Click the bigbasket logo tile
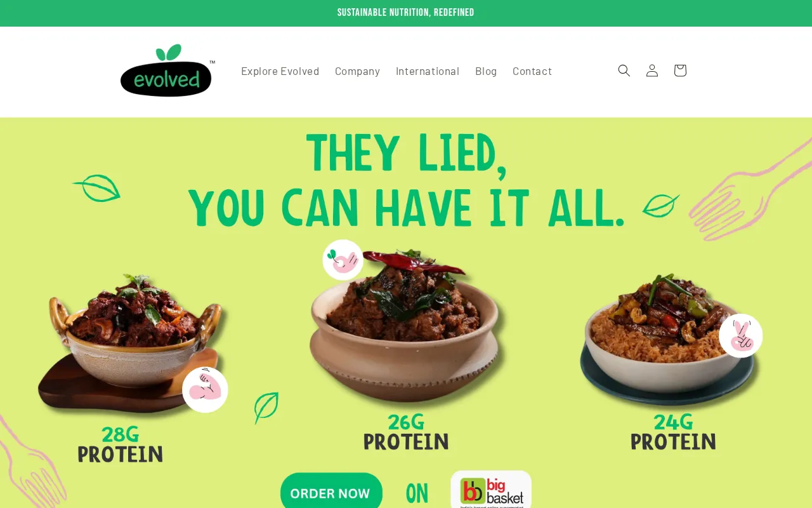Viewport: 812px width, 508px height. pyautogui.click(x=491, y=490)
